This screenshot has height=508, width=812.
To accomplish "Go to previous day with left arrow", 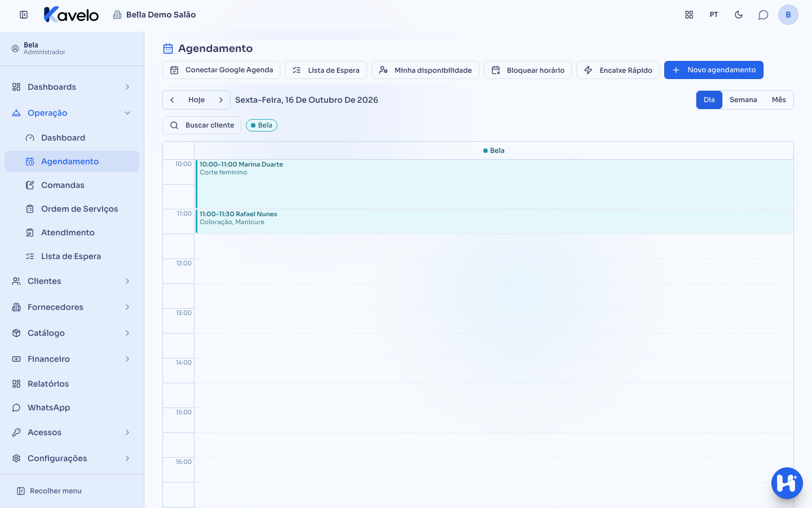I will click(x=172, y=100).
